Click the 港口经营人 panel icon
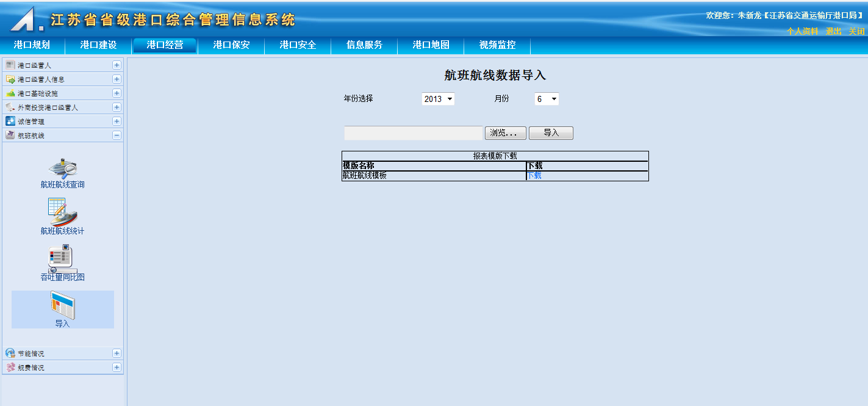The image size is (868, 406). [10, 65]
